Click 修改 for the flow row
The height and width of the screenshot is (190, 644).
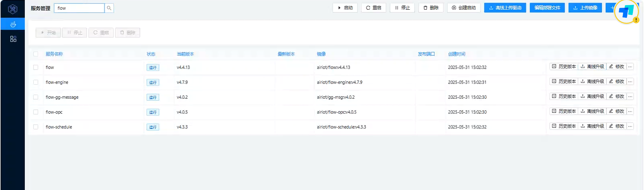pos(616,67)
